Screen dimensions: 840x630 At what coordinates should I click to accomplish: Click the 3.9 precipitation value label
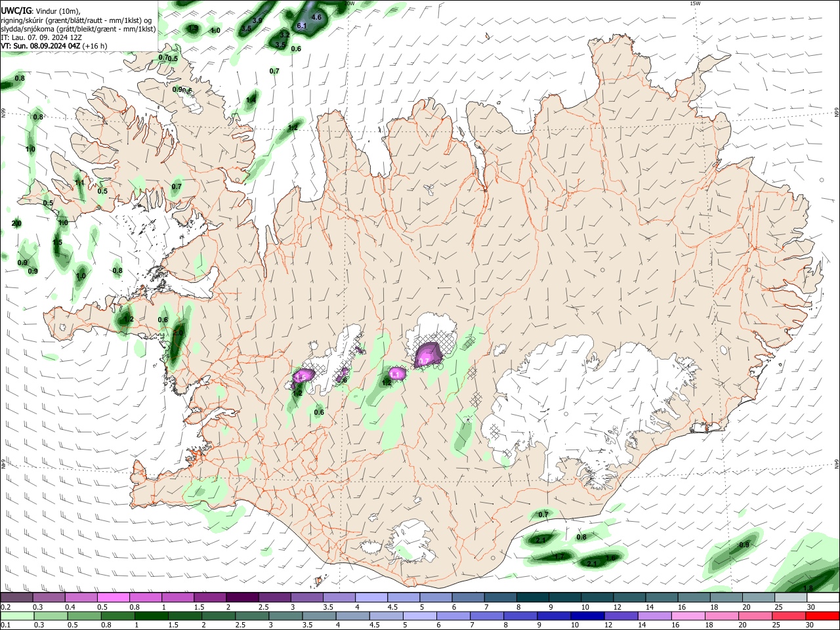coord(257,21)
